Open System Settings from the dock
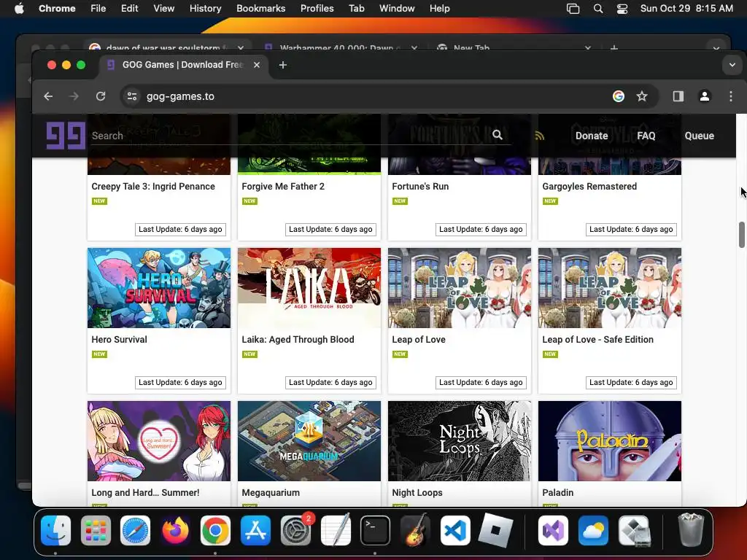747x560 pixels. pyautogui.click(x=296, y=531)
